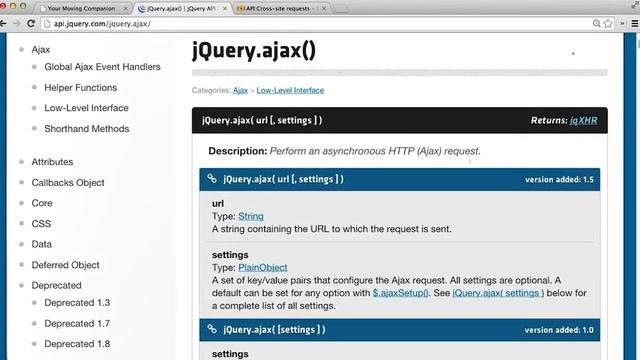Open Low-Level Interface in the sidebar
Viewport: 640px width, 360px height.
tap(87, 108)
